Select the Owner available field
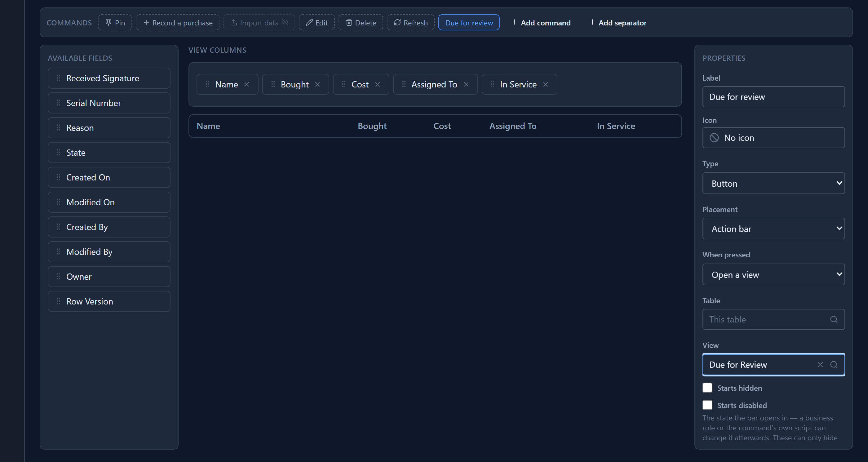The image size is (868, 462). point(109,277)
